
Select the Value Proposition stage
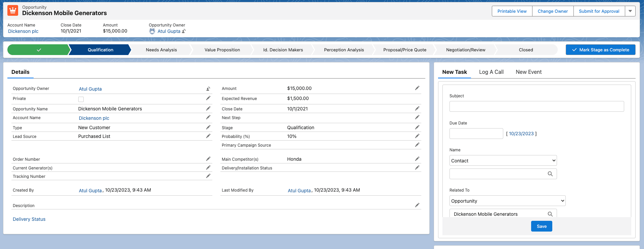click(222, 50)
